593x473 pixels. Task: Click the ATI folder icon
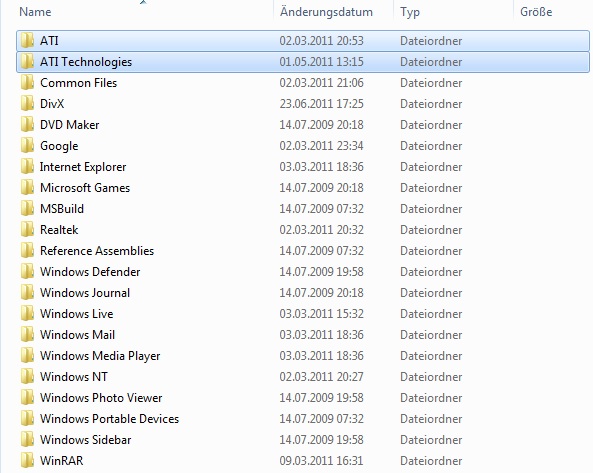point(27,40)
